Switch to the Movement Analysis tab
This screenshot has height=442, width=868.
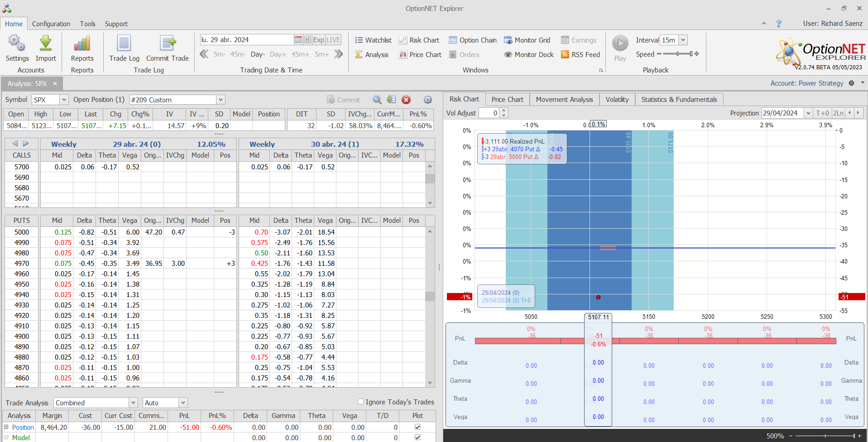click(564, 100)
